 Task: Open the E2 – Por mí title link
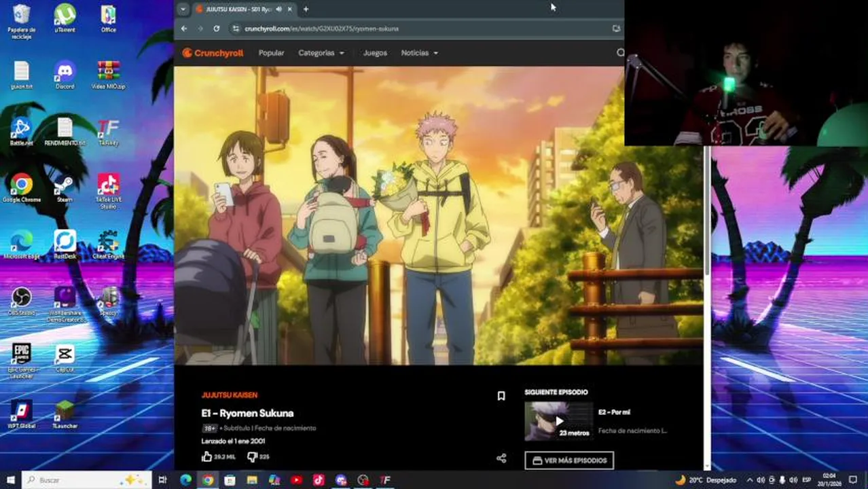click(614, 412)
